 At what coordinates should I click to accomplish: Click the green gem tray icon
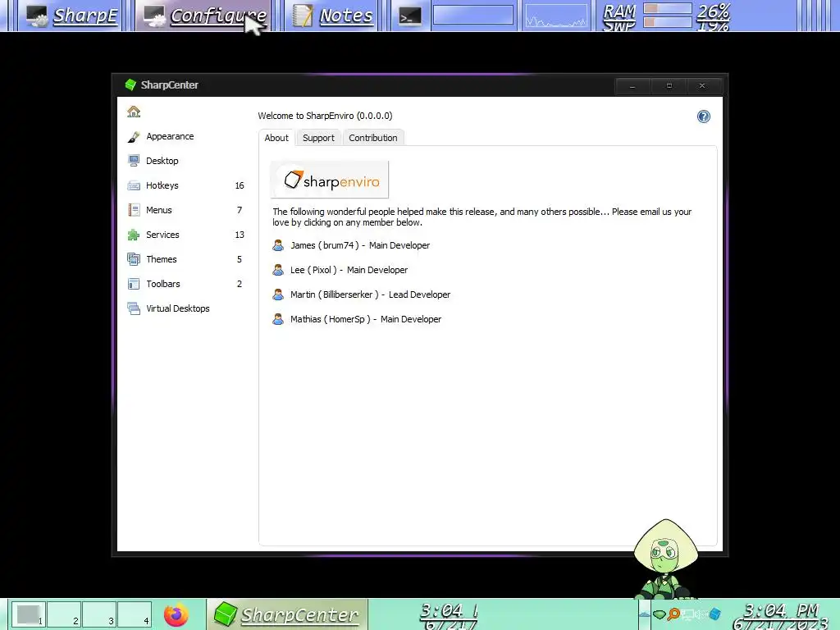coord(660,614)
